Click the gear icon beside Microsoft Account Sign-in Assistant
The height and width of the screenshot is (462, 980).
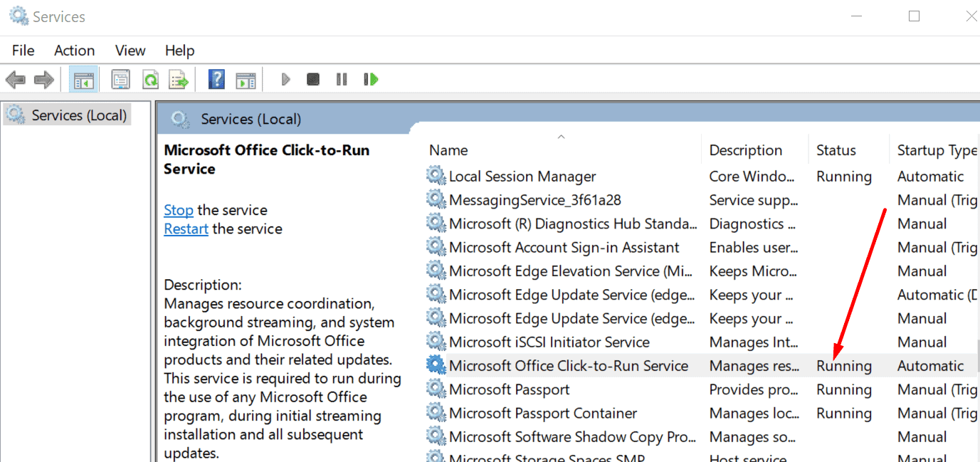coord(436,247)
